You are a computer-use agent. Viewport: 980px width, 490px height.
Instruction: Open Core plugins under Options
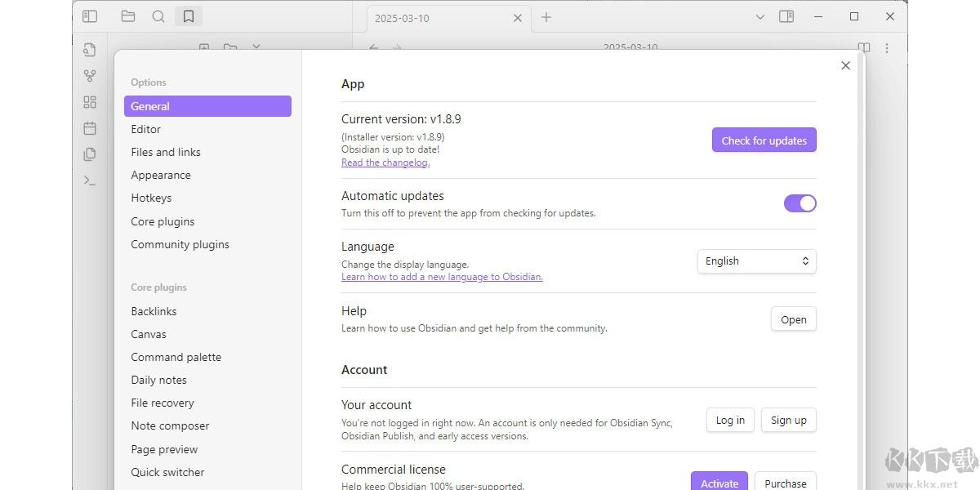tap(207, 221)
